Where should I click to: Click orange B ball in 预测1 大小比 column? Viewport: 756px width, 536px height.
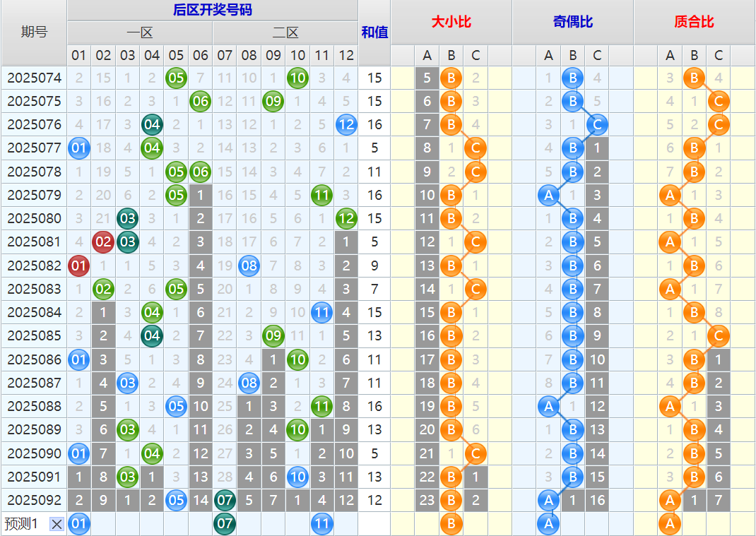(x=451, y=523)
